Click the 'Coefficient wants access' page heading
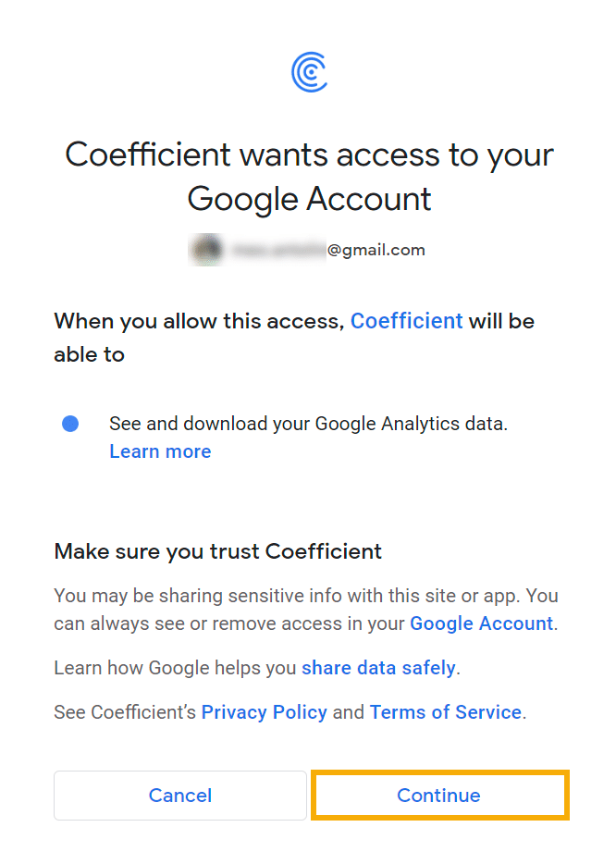616x864 pixels. [309, 177]
